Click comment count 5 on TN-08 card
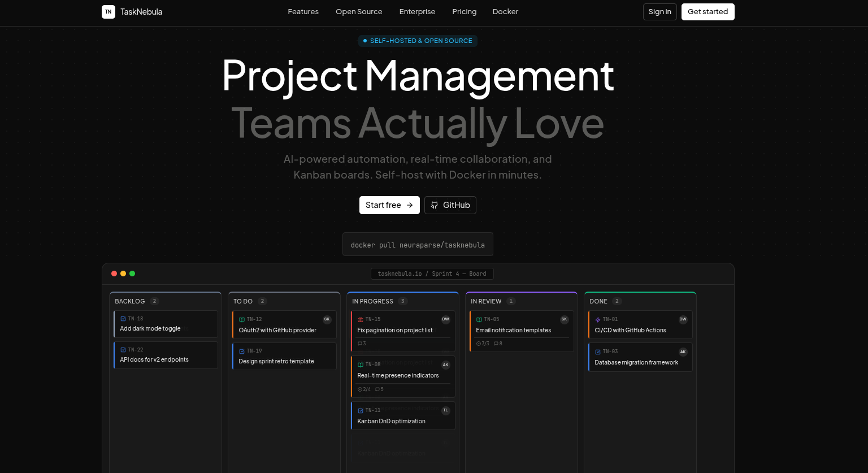This screenshot has width=868, height=473. pos(379,389)
